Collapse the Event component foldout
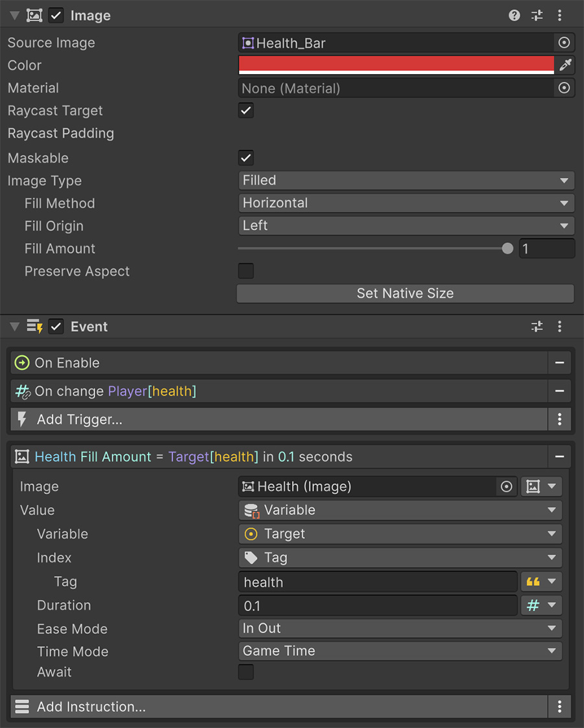Screen dimensions: 584x728 (14, 327)
